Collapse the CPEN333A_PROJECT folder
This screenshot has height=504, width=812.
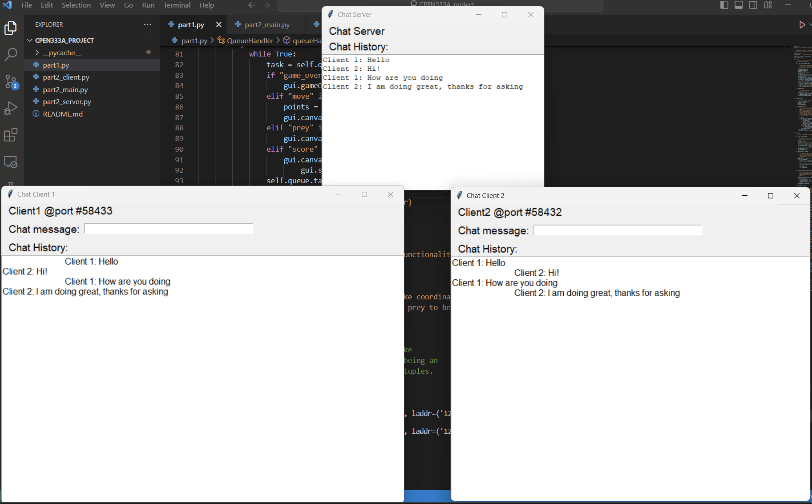29,40
